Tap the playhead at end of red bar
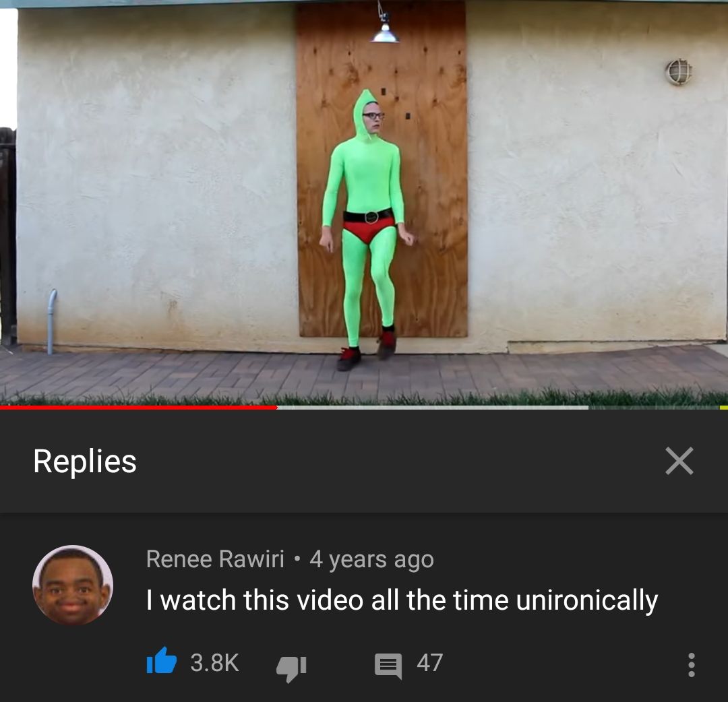Screen dimensions: 728x702 coord(277,408)
